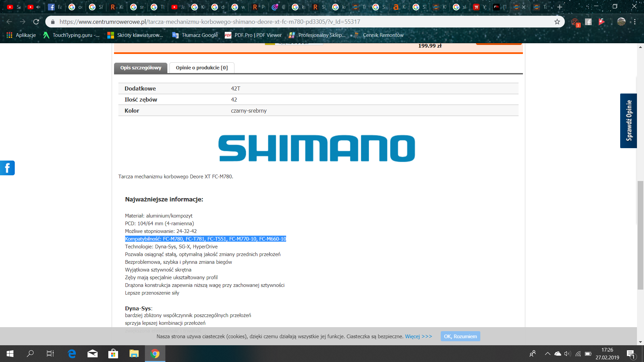The image size is (644, 362).
Task: Open Microsoft Store from taskbar
Action: tap(113, 354)
